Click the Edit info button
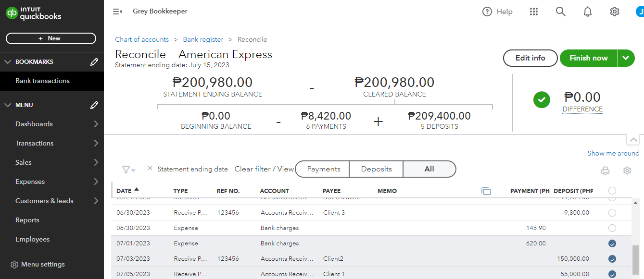644x279 pixels. point(530,58)
